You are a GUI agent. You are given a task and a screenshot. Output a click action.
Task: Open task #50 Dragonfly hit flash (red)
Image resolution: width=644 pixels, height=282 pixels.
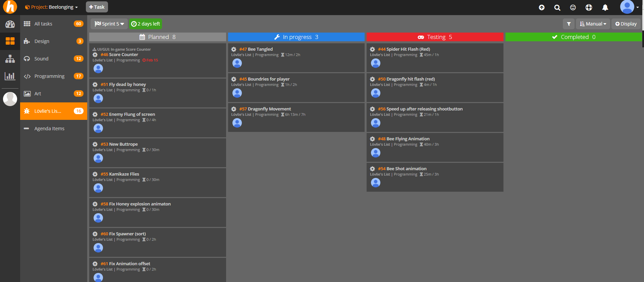click(x=406, y=79)
